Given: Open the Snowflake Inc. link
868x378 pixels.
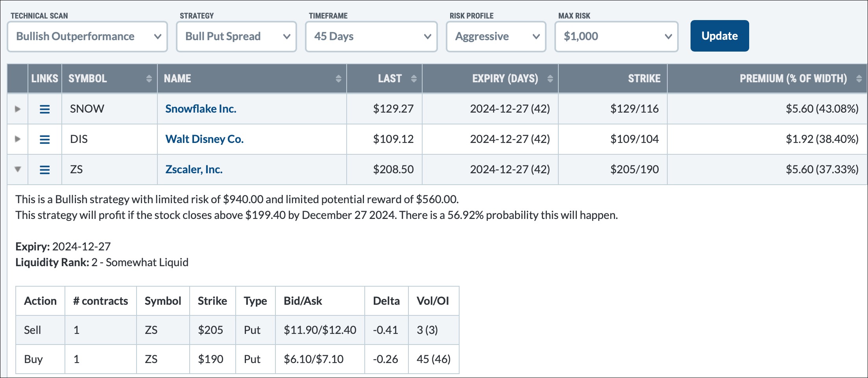Looking at the screenshot, I should (x=201, y=109).
